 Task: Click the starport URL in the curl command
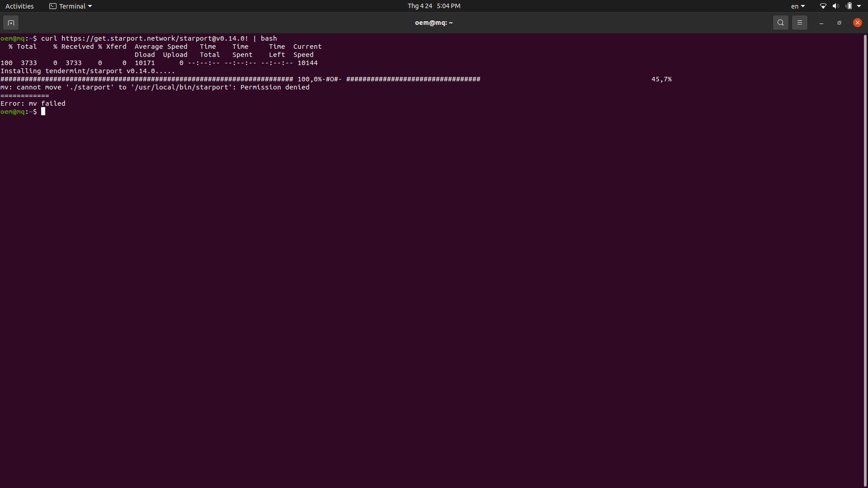click(x=155, y=38)
